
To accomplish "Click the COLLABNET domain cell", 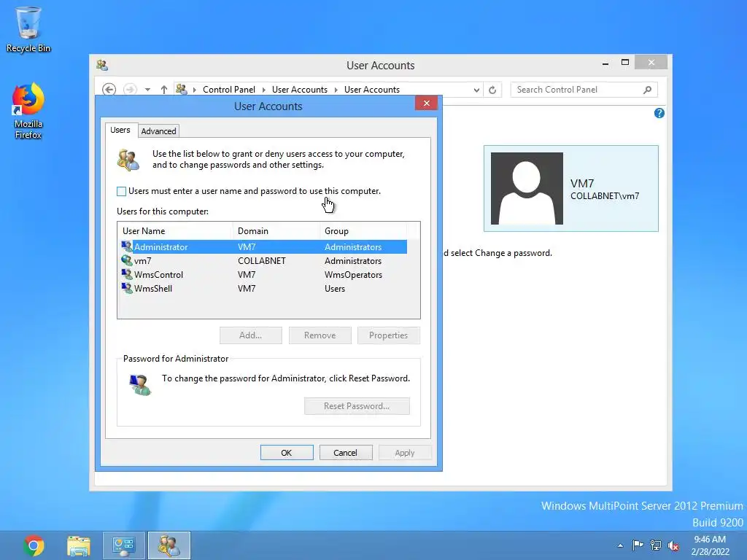I will click(x=262, y=260).
